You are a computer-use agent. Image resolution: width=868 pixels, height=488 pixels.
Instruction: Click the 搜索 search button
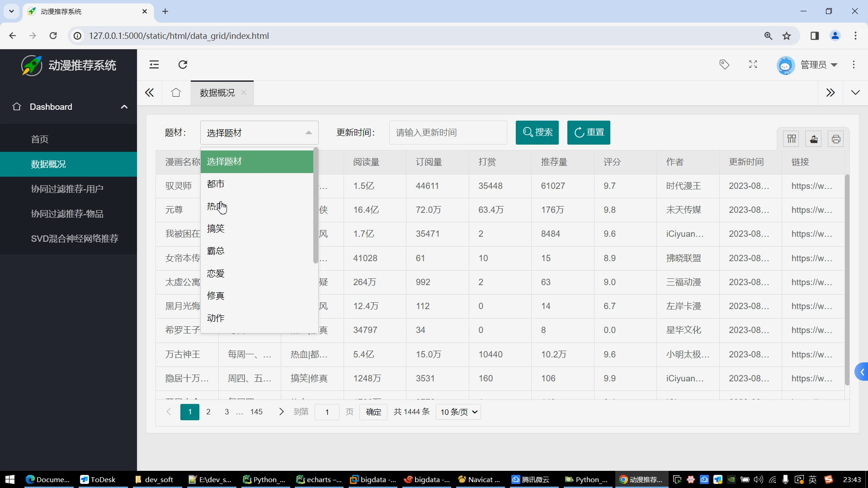point(537,132)
